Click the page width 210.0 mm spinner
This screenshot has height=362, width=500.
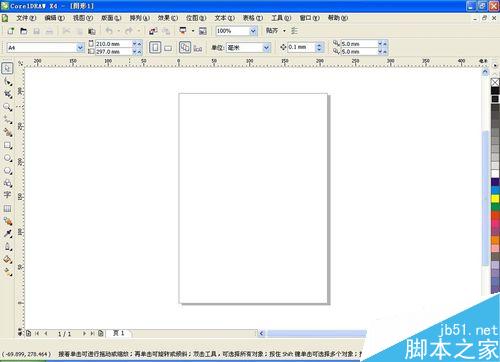pos(137,44)
